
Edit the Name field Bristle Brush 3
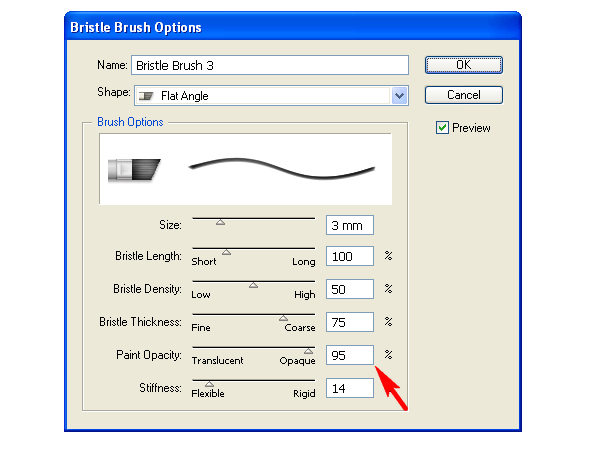[x=270, y=65]
